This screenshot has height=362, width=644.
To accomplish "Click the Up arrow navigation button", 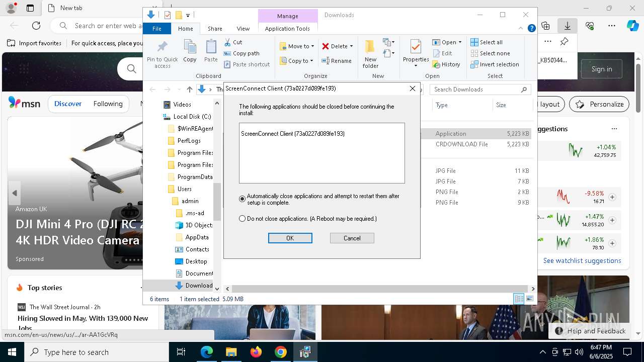I will coord(189,89).
